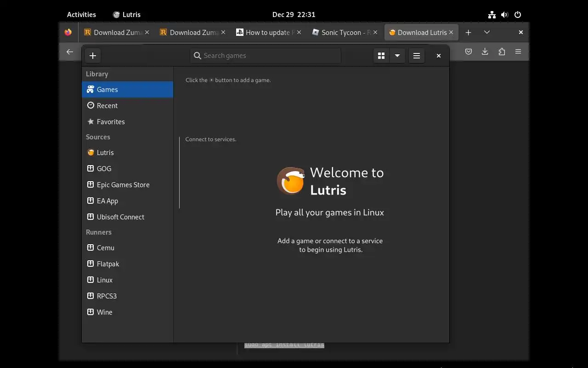Click the Runners section header
The height and width of the screenshot is (368, 588).
(99, 232)
